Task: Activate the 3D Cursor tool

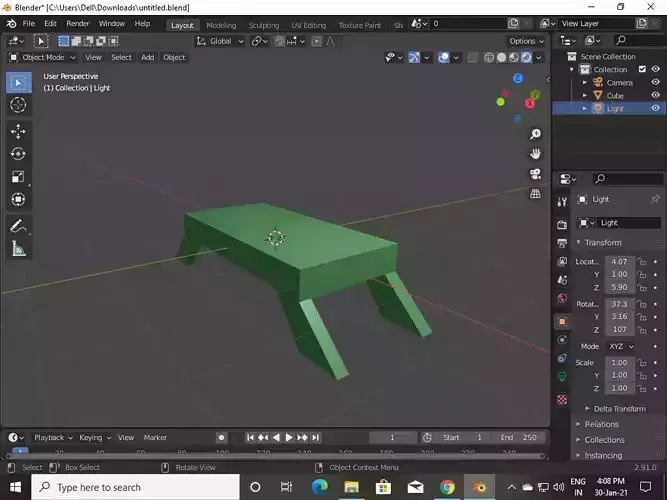Action: 18,105
